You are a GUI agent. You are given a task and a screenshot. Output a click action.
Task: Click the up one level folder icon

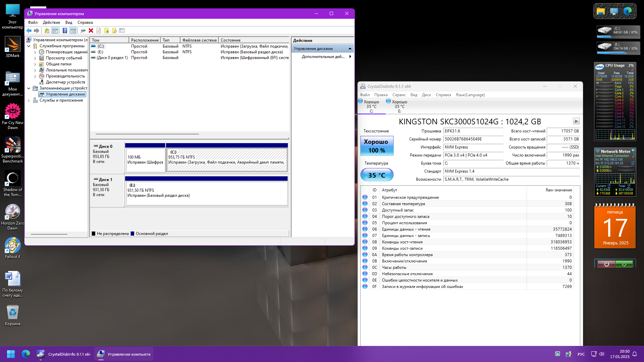point(47,31)
